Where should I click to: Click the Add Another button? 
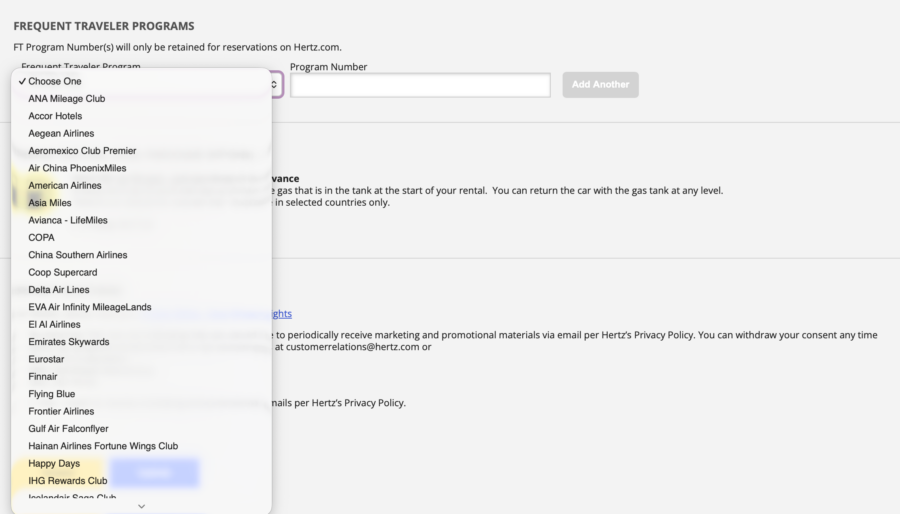coord(600,84)
